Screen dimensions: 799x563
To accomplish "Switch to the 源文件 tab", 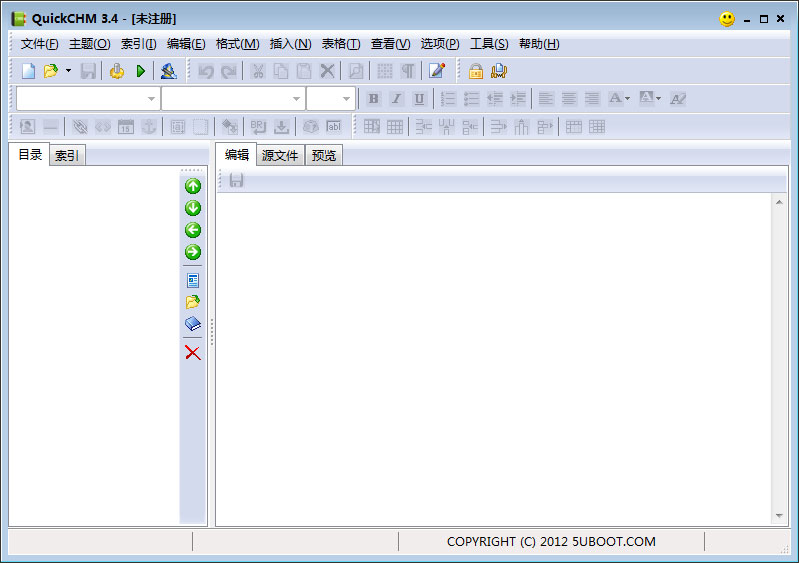I will coord(280,155).
